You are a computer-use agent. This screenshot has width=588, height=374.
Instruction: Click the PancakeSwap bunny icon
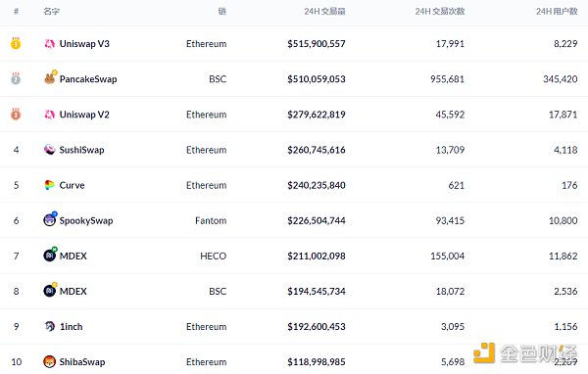(x=50, y=78)
